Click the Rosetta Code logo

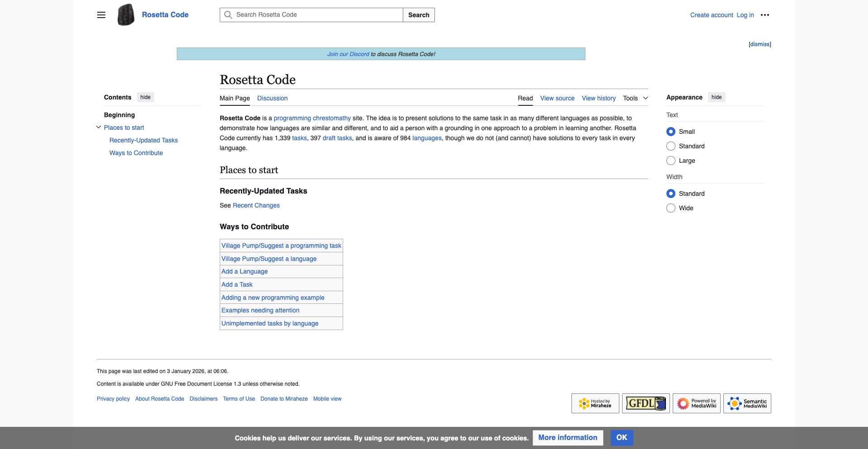pyautogui.click(x=125, y=14)
